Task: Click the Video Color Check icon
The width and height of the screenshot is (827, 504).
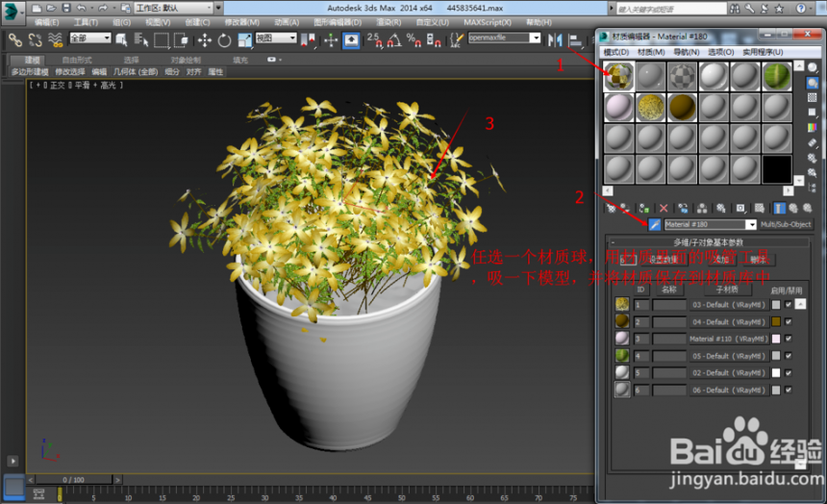Action: click(x=813, y=127)
